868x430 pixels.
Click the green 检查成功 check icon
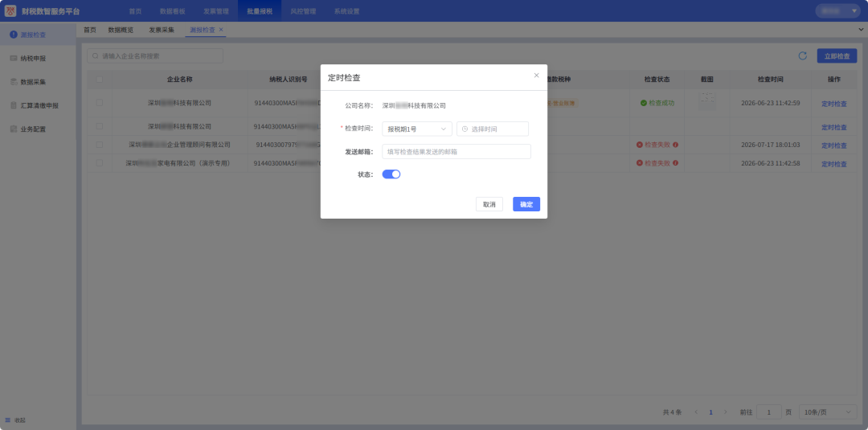tap(644, 103)
